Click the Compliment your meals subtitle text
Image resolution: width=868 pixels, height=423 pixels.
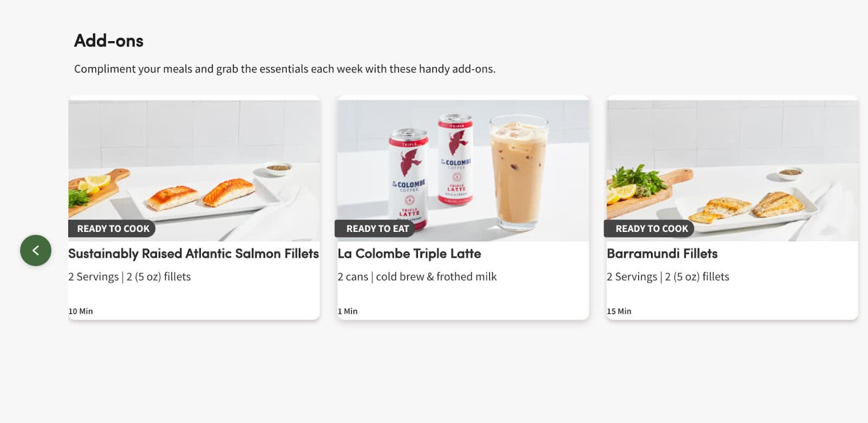285,69
